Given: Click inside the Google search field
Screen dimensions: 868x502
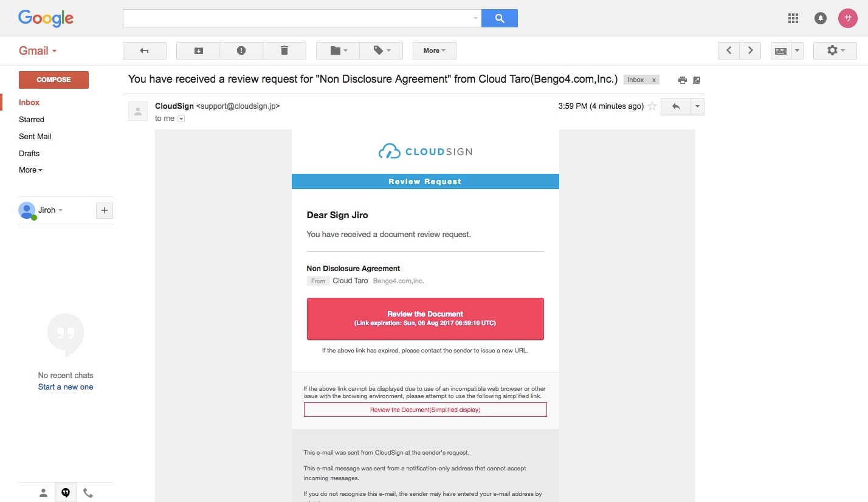Looking at the screenshot, I should coord(297,18).
